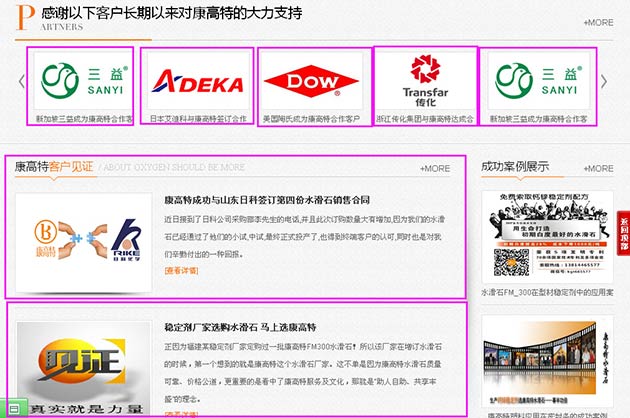Click the leftmost SANYI 三益 logo
630x418 pixels.
(81, 80)
